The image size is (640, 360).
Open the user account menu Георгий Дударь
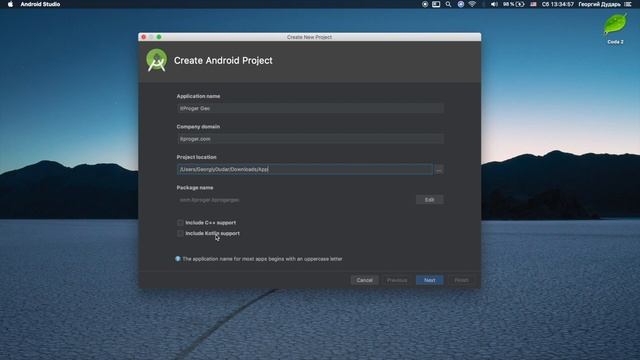click(599, 4)
